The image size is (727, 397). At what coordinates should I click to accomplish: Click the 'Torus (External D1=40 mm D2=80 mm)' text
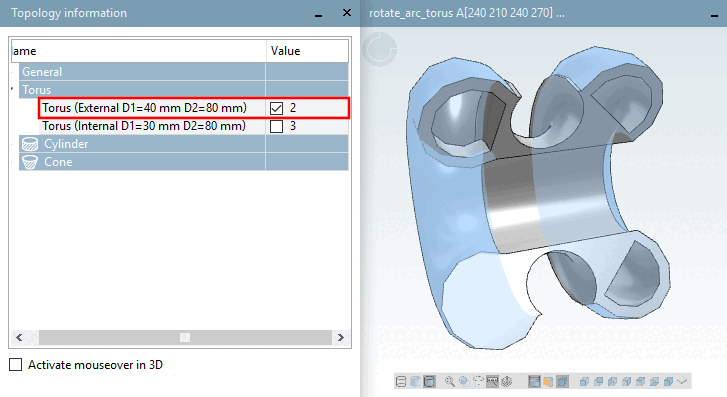pyautogui.click(x=144, y=108)
